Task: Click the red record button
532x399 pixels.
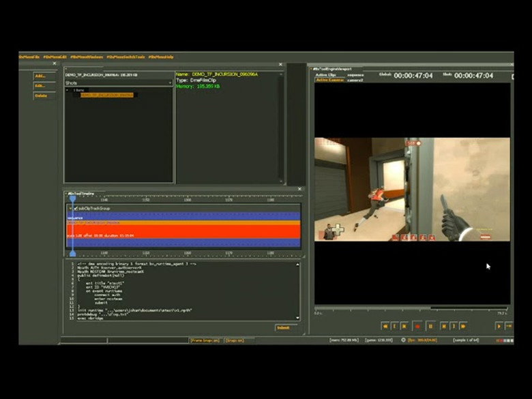Action: coord(417,326)
